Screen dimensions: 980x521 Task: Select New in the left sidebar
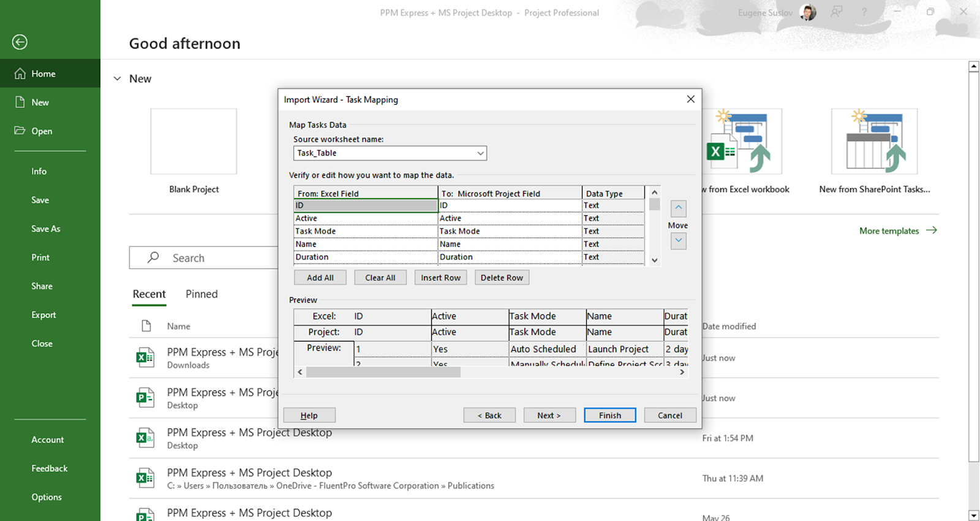pos(50,102)
